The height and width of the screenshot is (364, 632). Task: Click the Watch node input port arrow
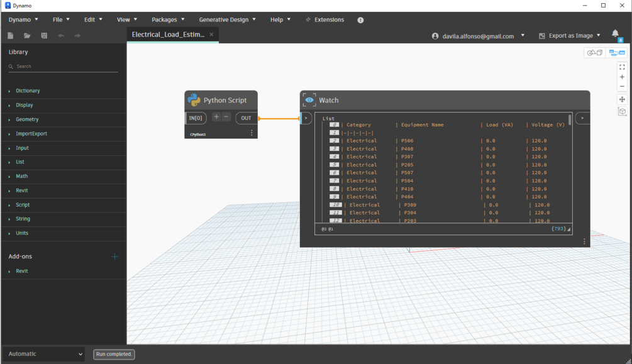[x=306, y=118]
